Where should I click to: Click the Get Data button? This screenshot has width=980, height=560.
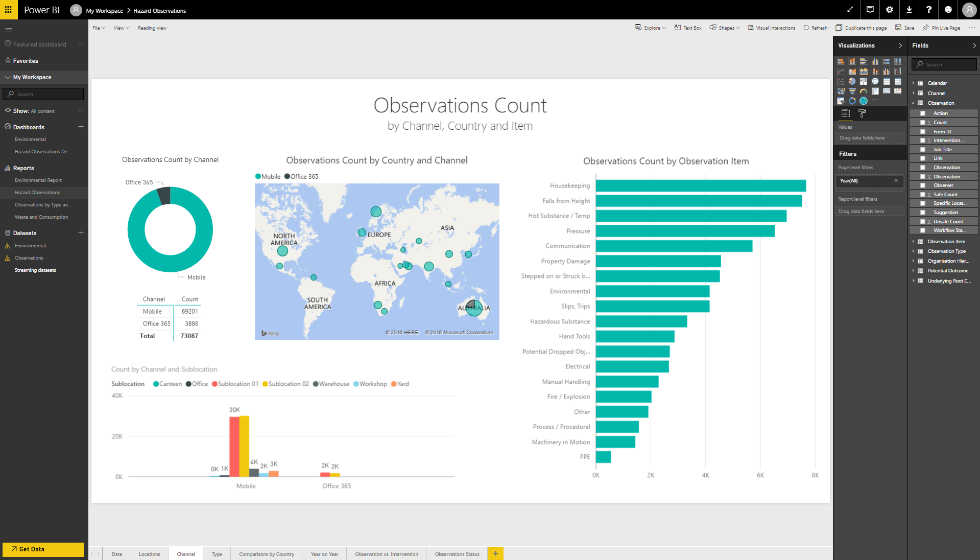click(x=43, y=549)
